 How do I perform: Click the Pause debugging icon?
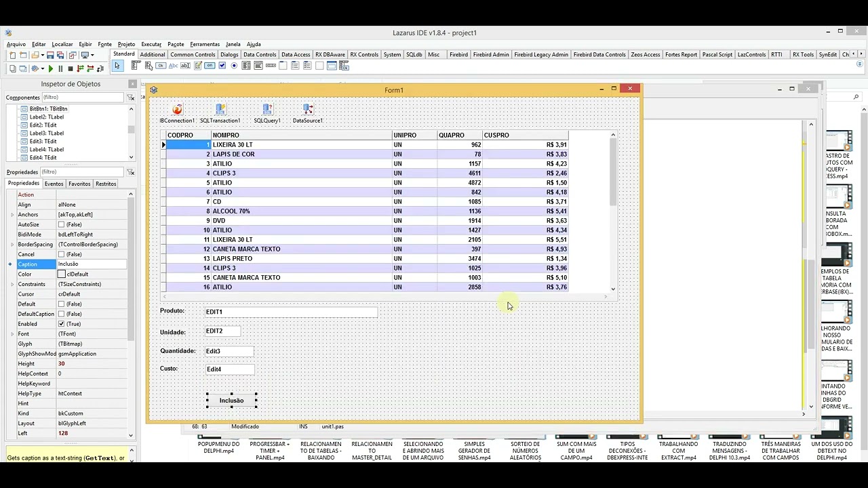pyautogui.click(x=60, y=68)
